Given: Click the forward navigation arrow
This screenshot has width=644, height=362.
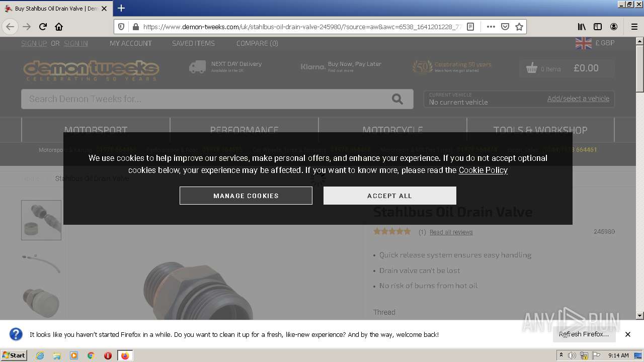Looking at the screenshot, I should coord(27,27).
